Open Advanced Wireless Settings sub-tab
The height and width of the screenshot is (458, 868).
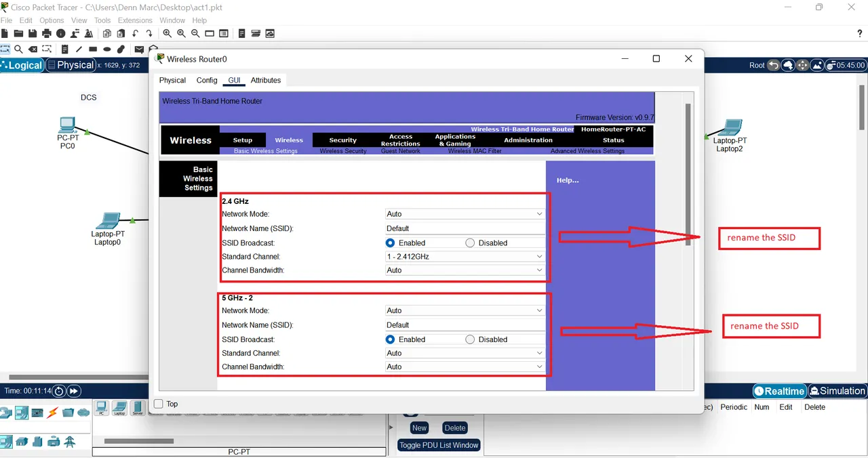(587, 151)
